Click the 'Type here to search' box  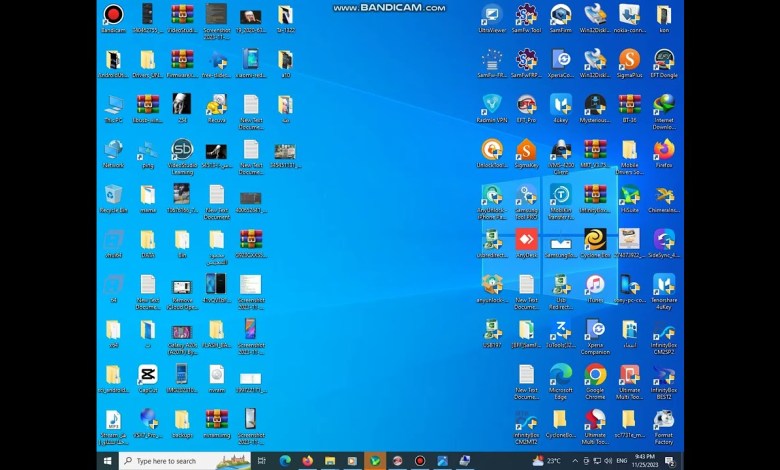click(x=185, y=461)
